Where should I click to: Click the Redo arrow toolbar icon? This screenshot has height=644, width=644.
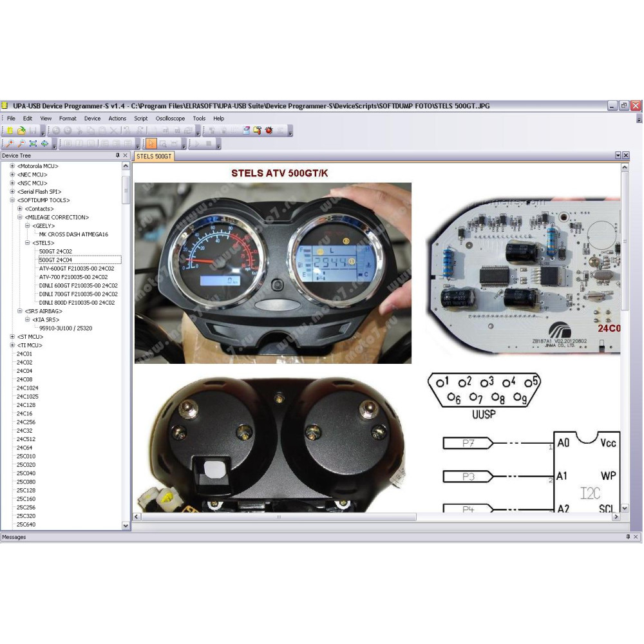(x=140, y=131)
